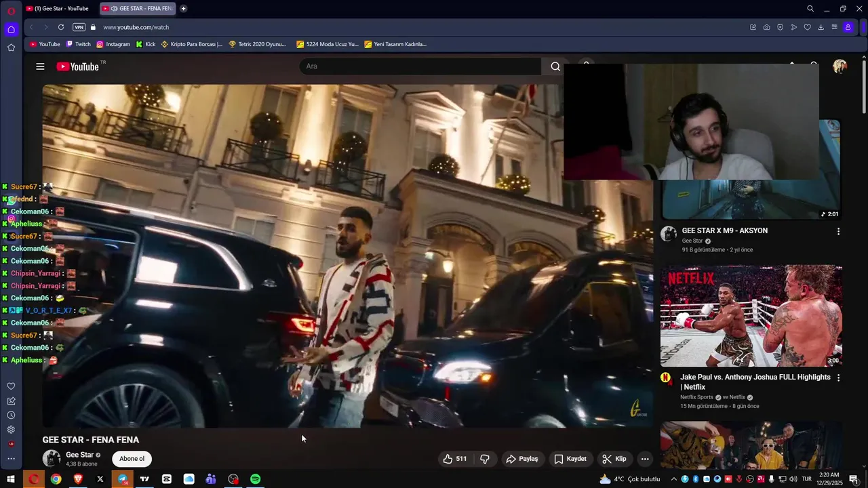Reload the current page
Viewport: 868px width, 488px height.
pyautogui.click(x=60, y=27)
